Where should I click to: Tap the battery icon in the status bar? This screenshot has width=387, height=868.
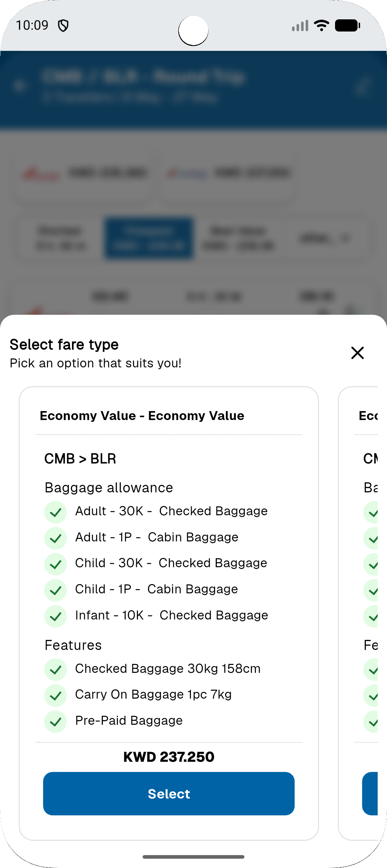click(347, 25)
